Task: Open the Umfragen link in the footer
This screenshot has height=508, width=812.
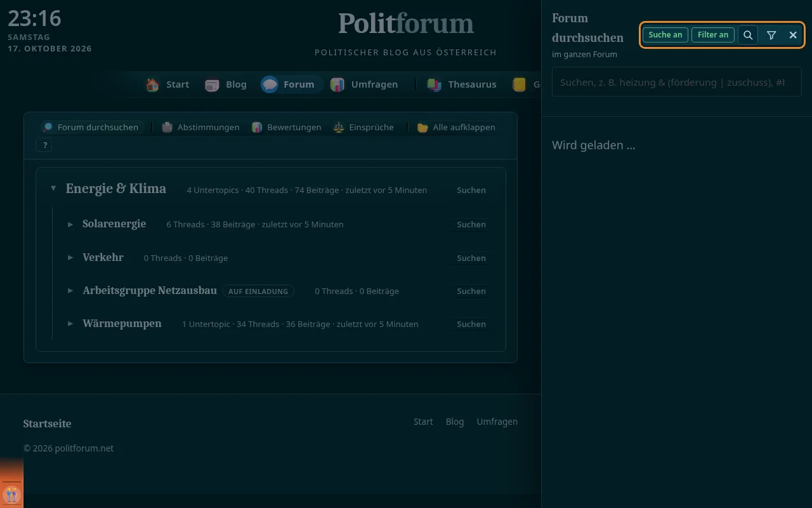Action: click(497, 422)
